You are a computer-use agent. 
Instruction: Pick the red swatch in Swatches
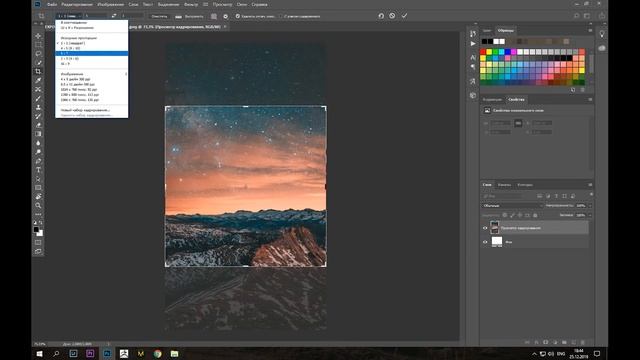483,52
